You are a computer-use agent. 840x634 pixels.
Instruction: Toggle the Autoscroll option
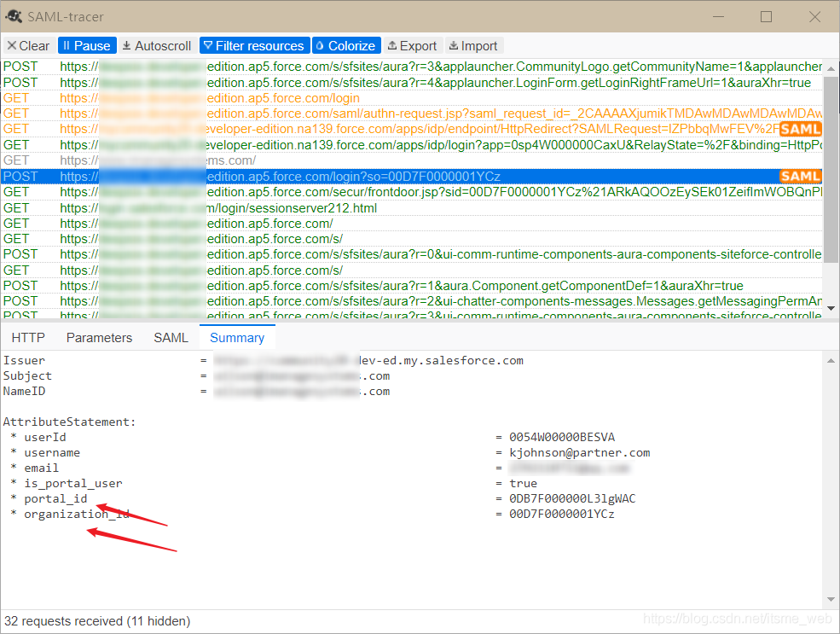[x=156, y=46]
